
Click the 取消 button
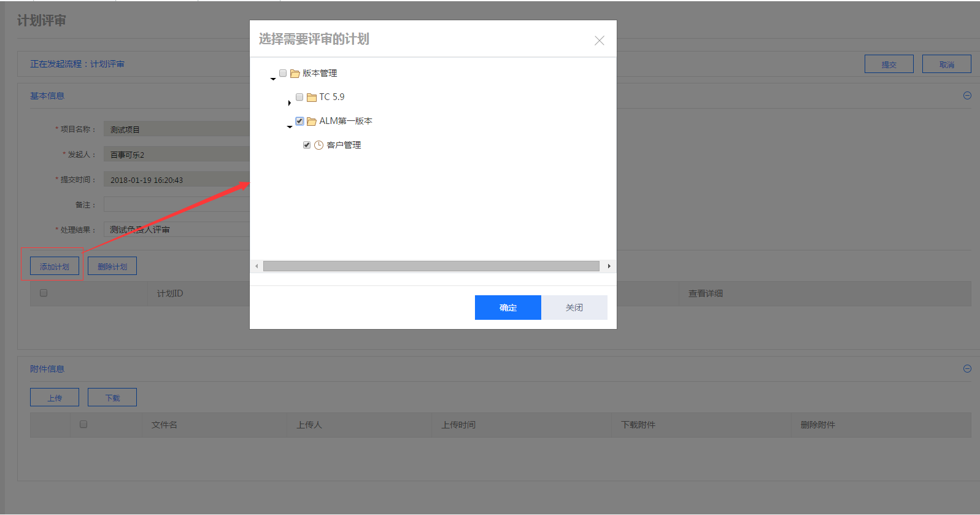(947, 64)
